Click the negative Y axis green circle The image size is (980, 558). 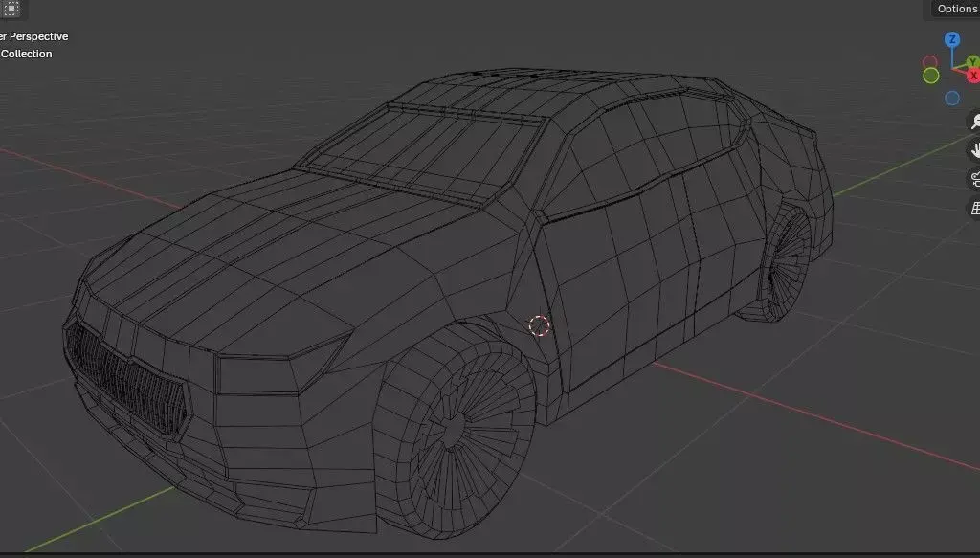coord(930,76)
